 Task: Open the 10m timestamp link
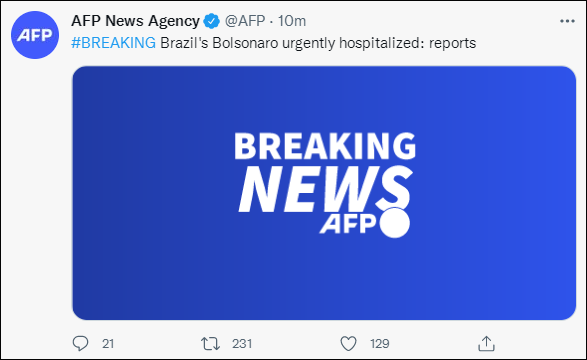pos(292,21)
